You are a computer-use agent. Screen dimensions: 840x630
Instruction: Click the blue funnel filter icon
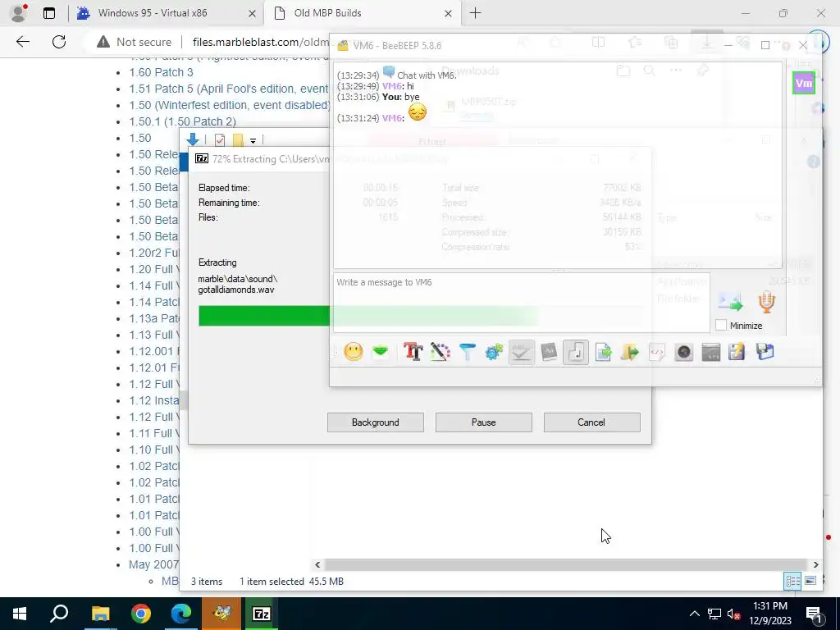[467, 352]
